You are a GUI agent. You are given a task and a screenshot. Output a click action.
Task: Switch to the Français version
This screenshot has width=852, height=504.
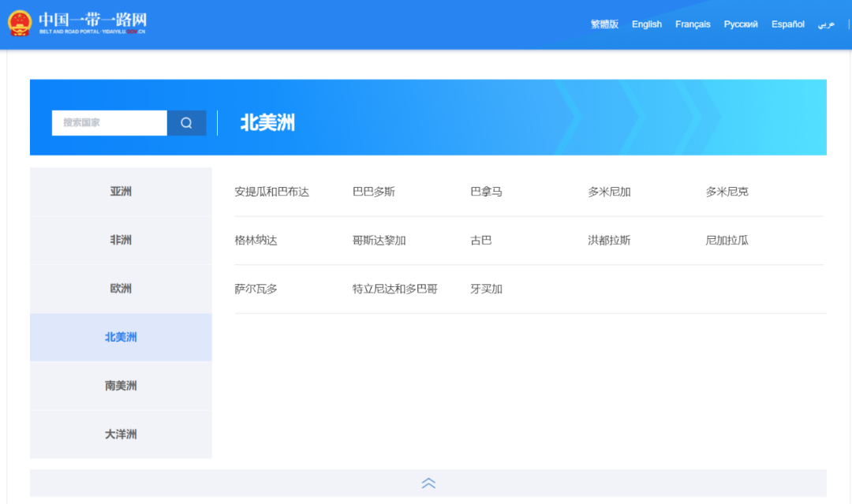tap(692, 24)
